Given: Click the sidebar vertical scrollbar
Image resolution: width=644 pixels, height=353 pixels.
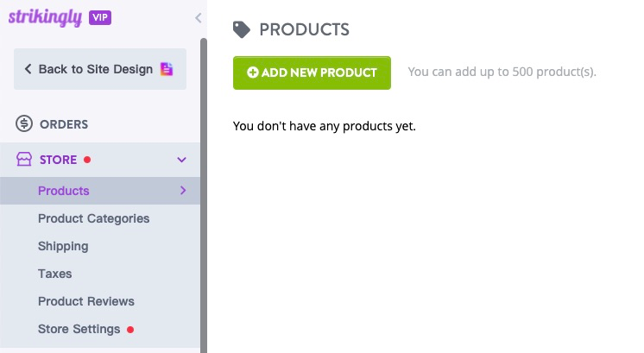Looking at the screenshot, I should (204, 195).
